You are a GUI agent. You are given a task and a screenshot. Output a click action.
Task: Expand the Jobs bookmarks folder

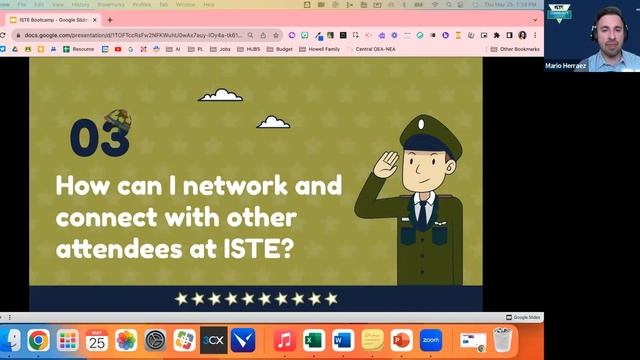click(x=220, y=49)
